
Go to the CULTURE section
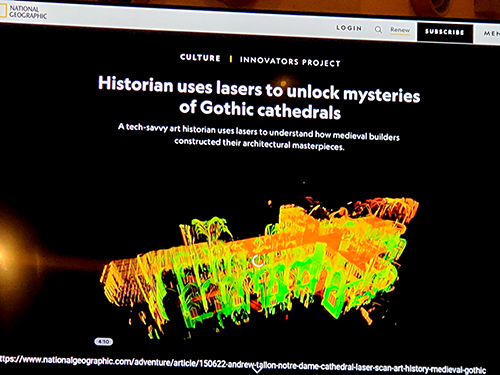point(200,58)
